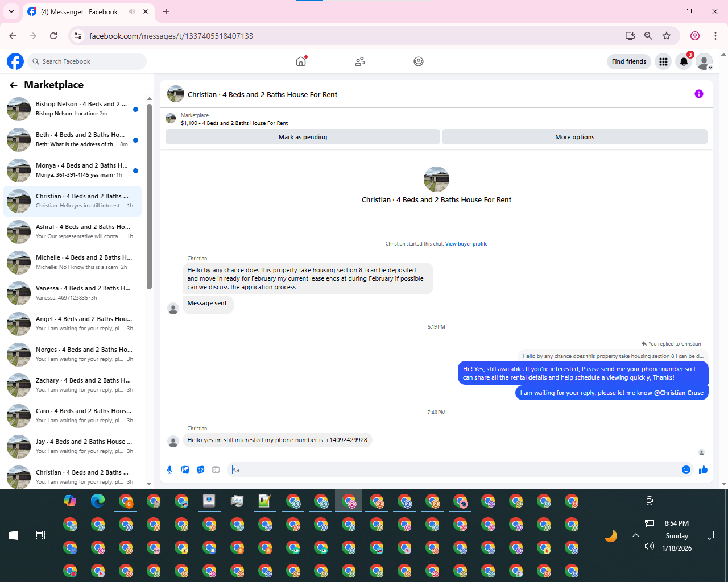Open the Zachary conversation
This screenshot has height=582, width=728.
pyautogui.click(x=73, y=385)
